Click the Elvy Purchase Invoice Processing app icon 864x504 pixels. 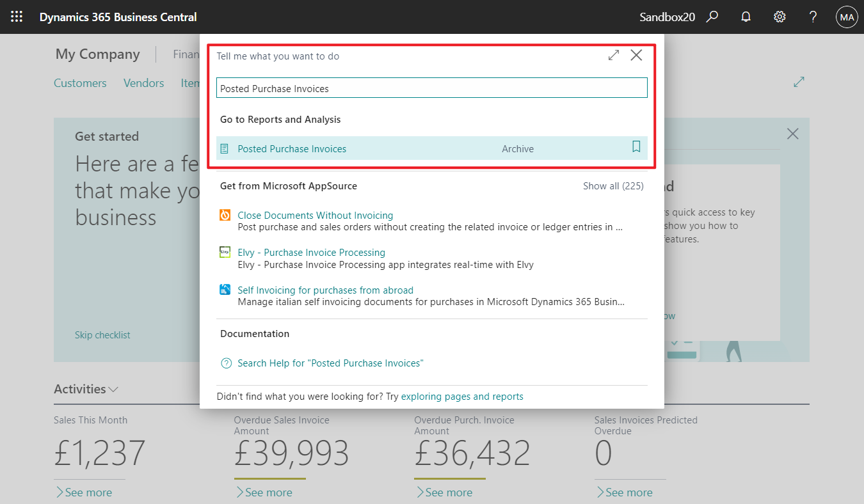tap(225, 252)
